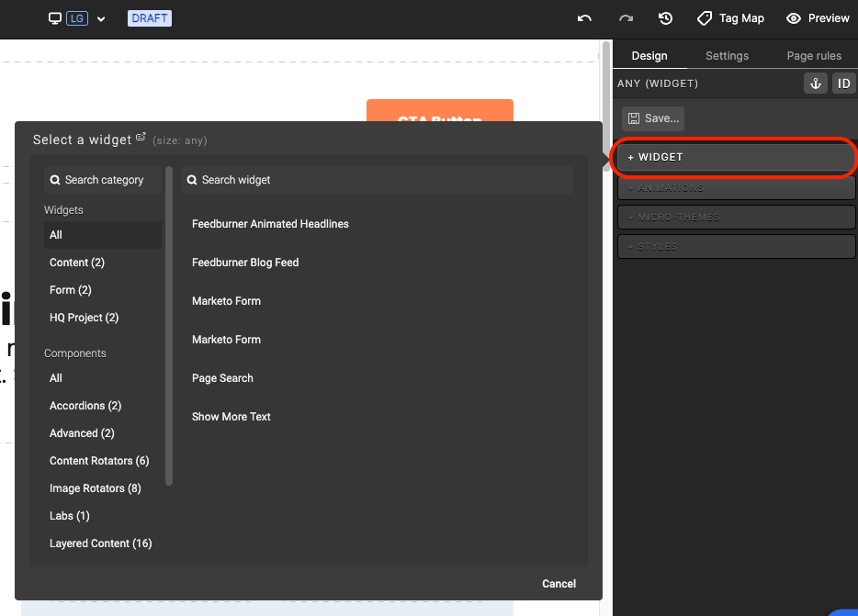The height and width of the screenshot is (616, 858).
Task: Open version history clock icon
Action: click(665, 18)
